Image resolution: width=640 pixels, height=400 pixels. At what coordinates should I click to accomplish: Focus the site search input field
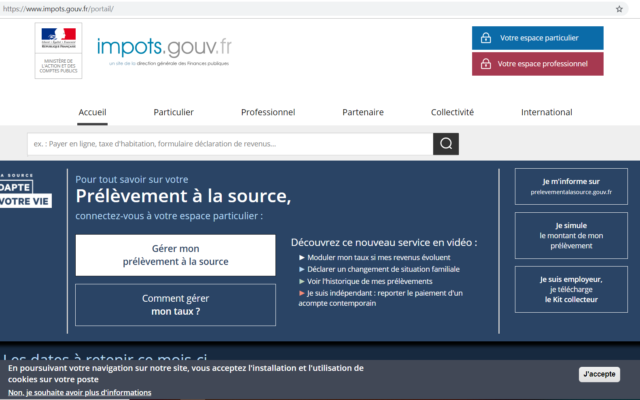pos(230,144)
